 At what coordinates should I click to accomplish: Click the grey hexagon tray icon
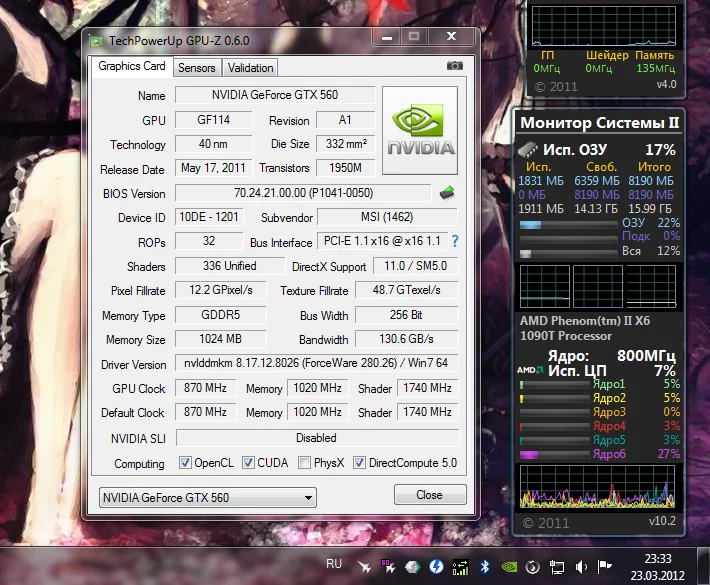[x=413, y=567]
